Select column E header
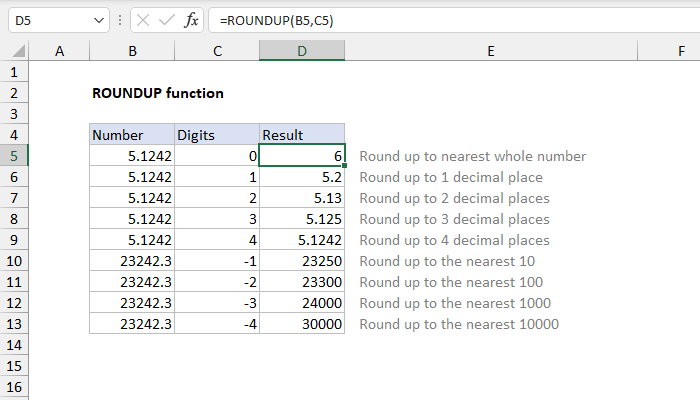Screen dimensions: 700x400 pos(491,51)
